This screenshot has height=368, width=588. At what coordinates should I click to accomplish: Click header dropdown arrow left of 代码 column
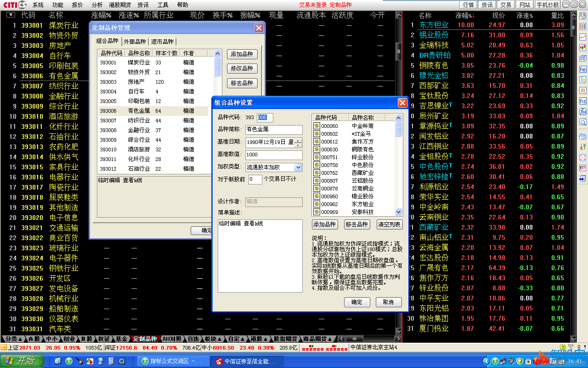(x=11, y=15)
